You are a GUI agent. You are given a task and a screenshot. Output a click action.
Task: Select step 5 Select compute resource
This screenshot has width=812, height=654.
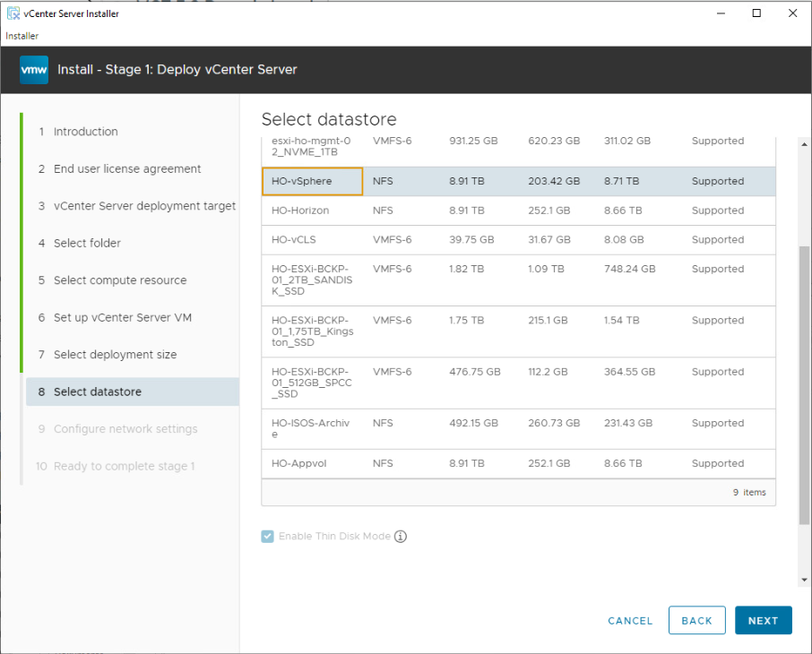tap(119, 280)
